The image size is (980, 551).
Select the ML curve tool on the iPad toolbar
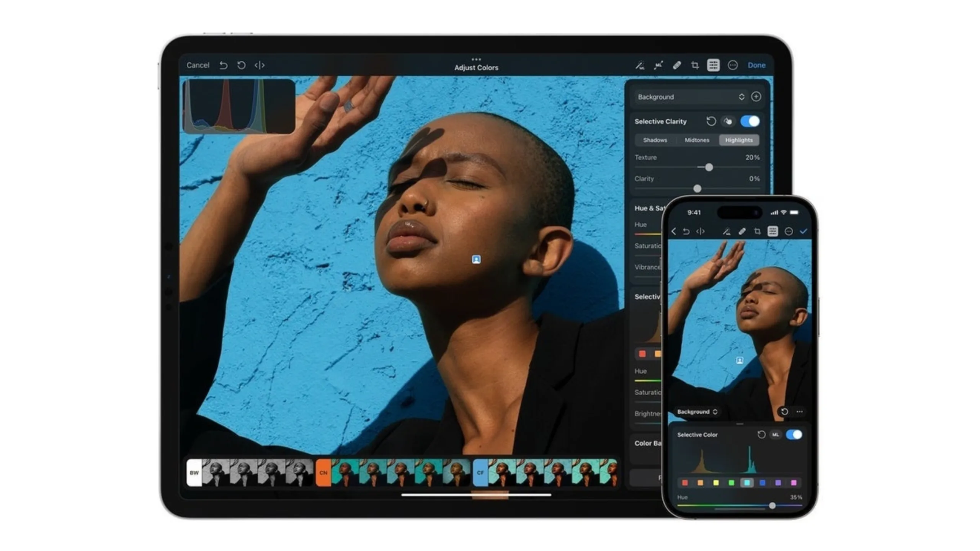point(658,65)
